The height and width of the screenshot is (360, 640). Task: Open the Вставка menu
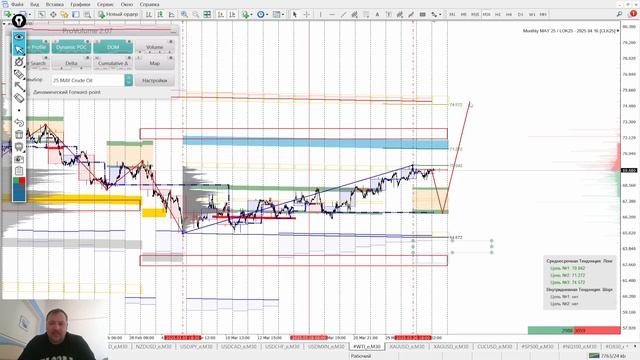point(55,4)
